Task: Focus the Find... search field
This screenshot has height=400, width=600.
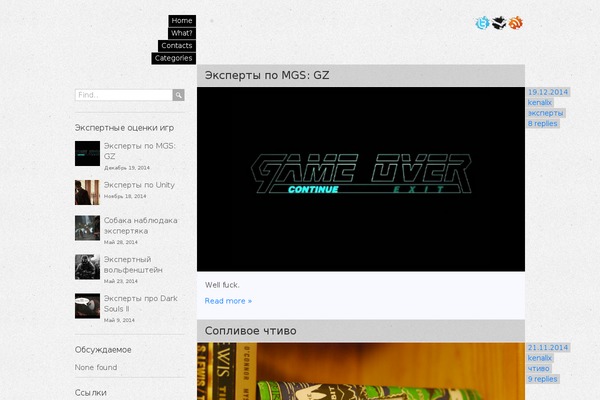Action: pyautogui.click(x=124, y=95)
